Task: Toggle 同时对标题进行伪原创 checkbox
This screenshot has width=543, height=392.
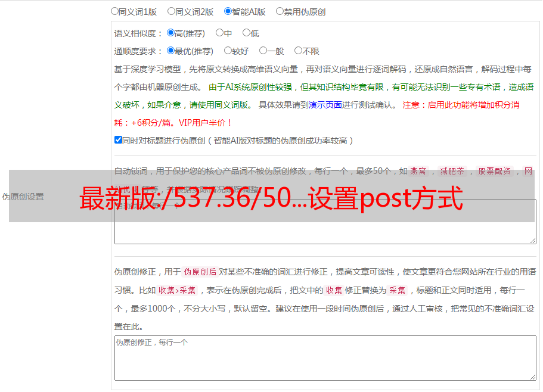Action: tap(118, 140)
